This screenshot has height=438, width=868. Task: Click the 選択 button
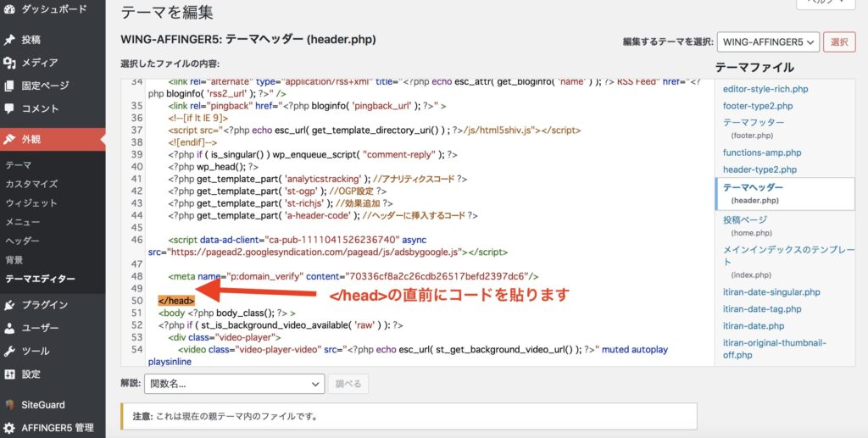pyautogui.click(x=839, y=42)
